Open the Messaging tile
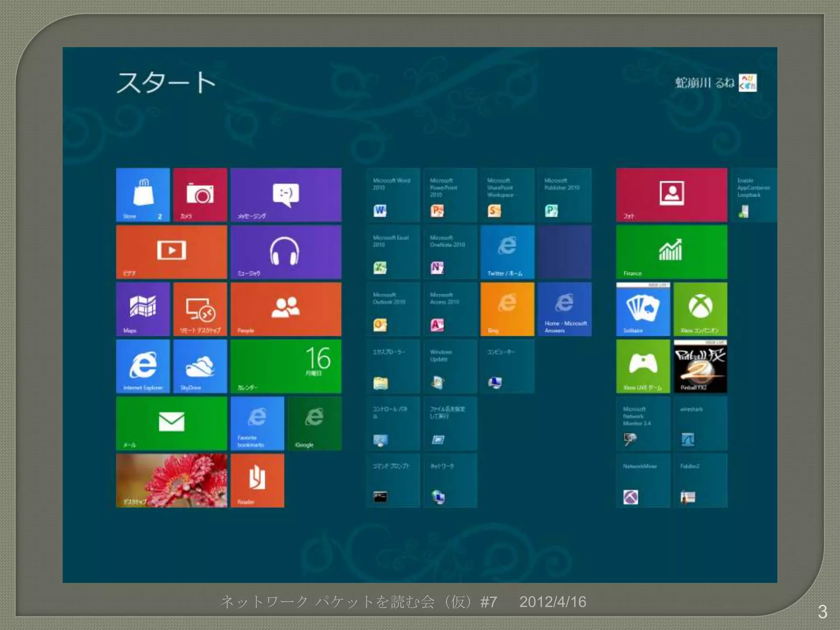Screen dimensions: 840x630 (x=285, y=195)
